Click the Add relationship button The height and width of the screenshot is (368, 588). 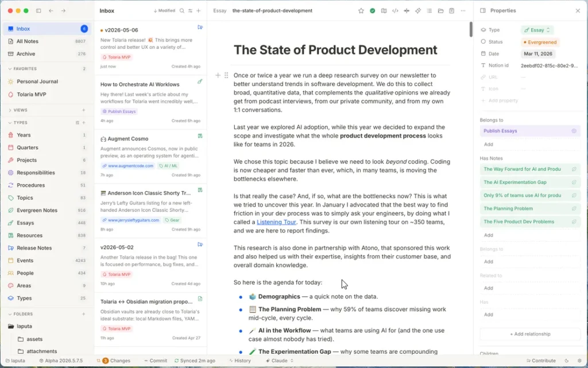pos(530,334)
